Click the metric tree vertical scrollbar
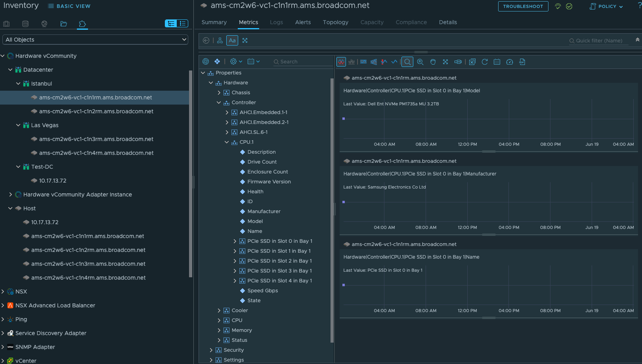 (332, 210)
